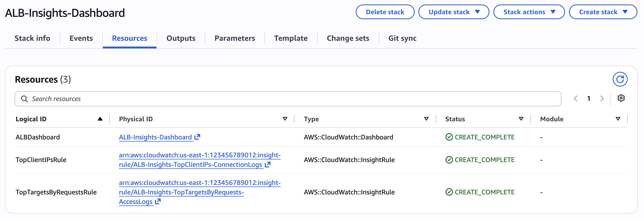Click the Module column header label

[x=552, y=119]
